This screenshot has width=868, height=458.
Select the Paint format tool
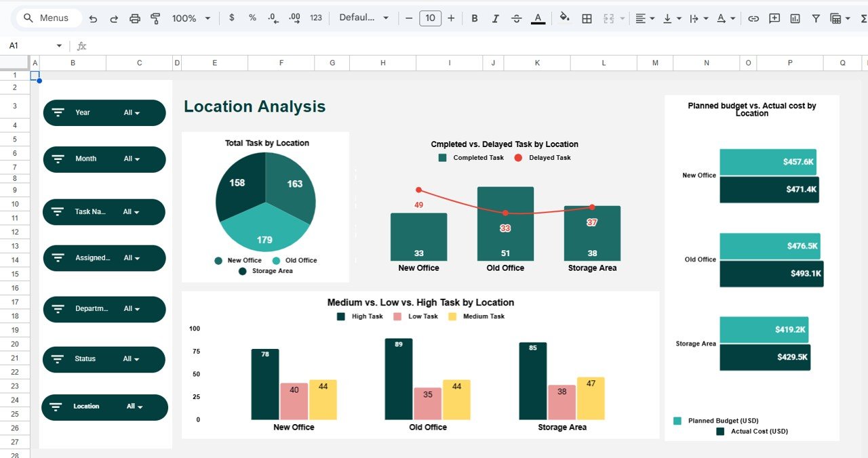point(155,18)
